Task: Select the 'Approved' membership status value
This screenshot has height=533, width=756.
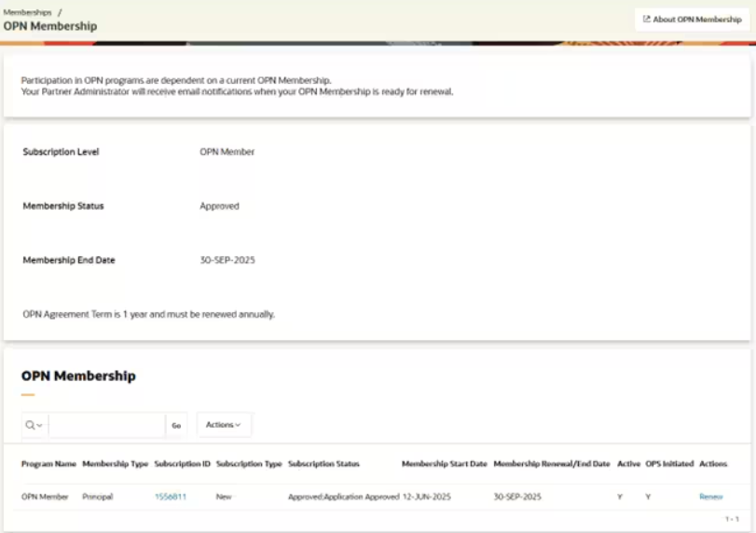Action: (x=219, y=206)
